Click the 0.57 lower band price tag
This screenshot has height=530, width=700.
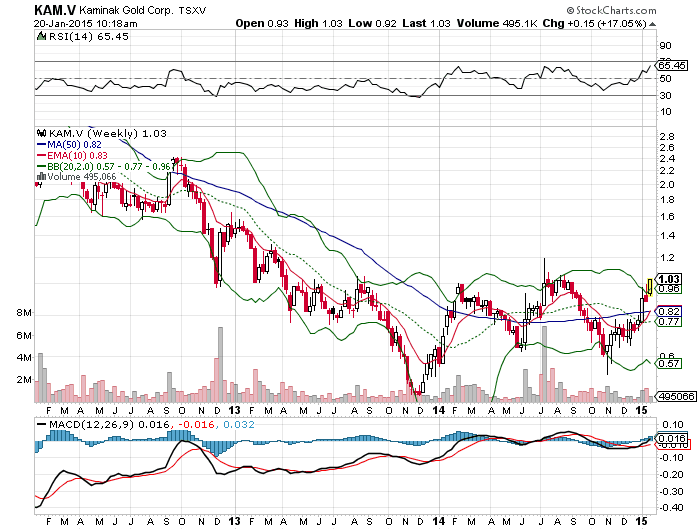[x=669, y=363]
